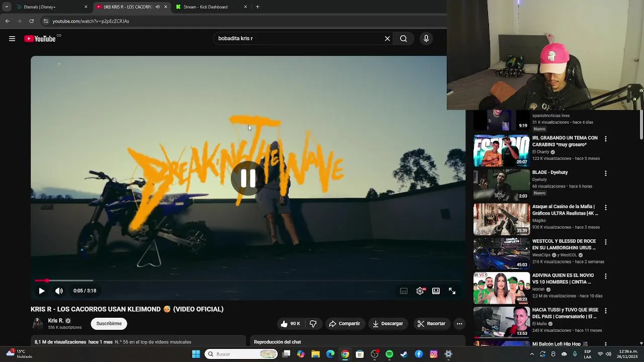
Task: Open the video settings gear
Action: [x=420, y=291]
